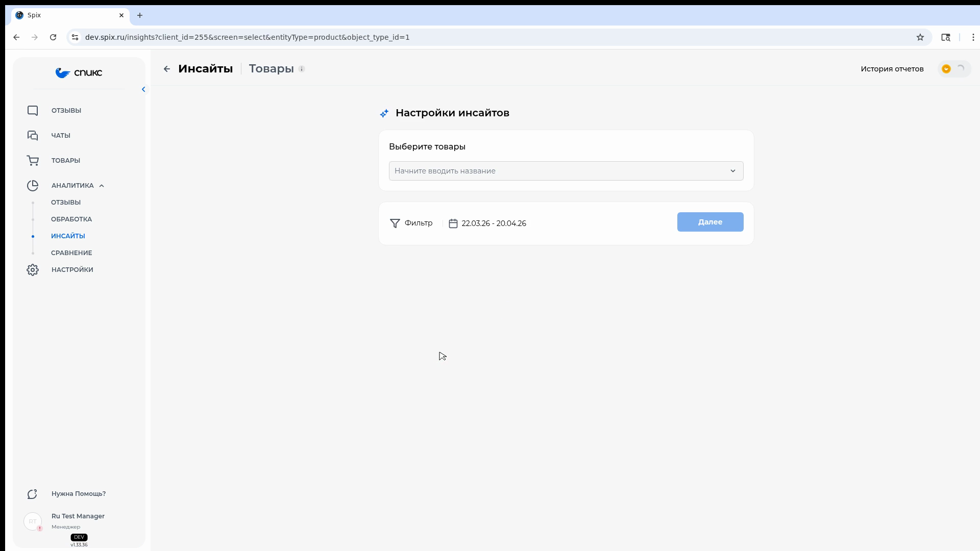This screenshot has width=980, height=551.
Task: Click the Аналитика menu label
Action: [x=72, y=186]
